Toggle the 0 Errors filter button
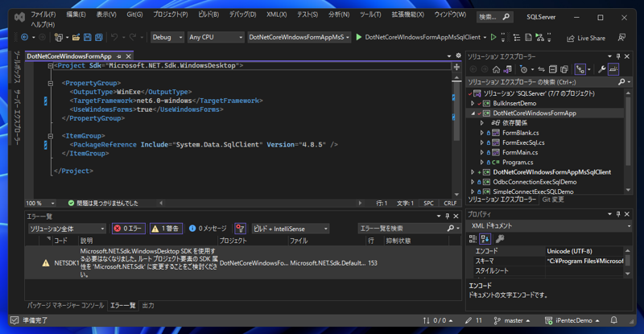 tap(129, 229)
